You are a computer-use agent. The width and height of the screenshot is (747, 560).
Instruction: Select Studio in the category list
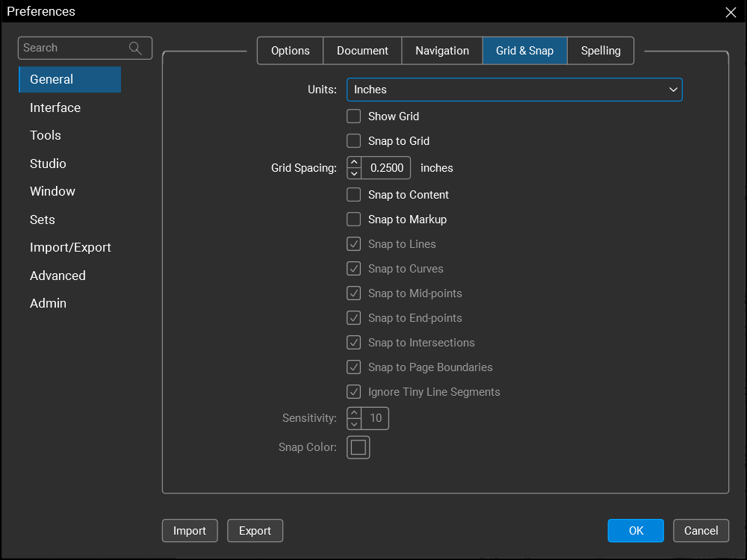click(x=48, y=164)
